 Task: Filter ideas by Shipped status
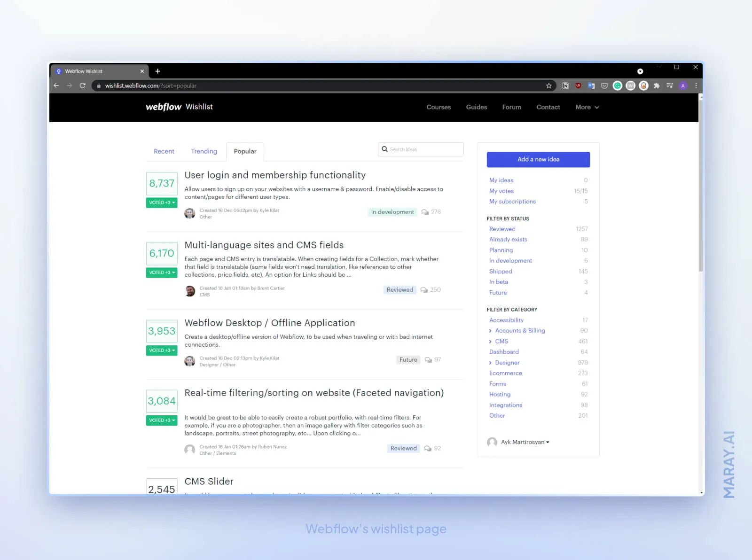coord(500,271)
